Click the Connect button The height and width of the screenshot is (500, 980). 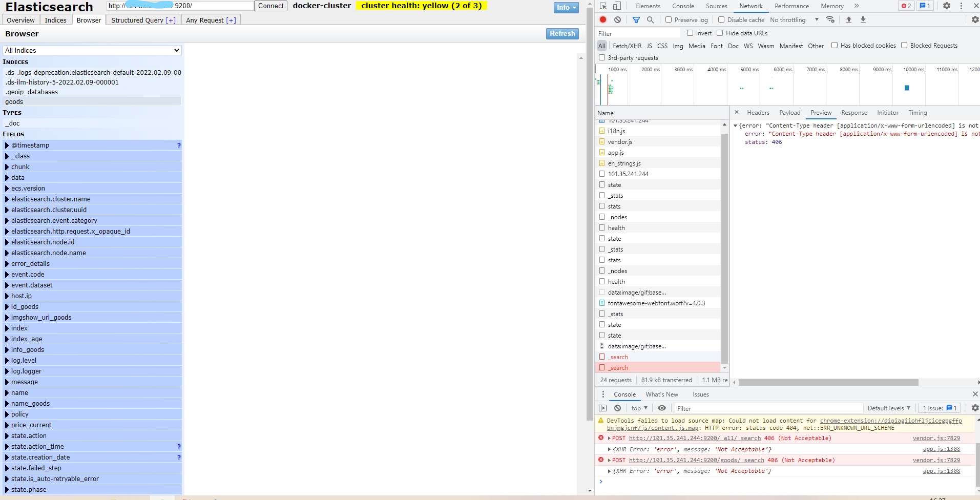pyautogui.click(x=270, y=6)
